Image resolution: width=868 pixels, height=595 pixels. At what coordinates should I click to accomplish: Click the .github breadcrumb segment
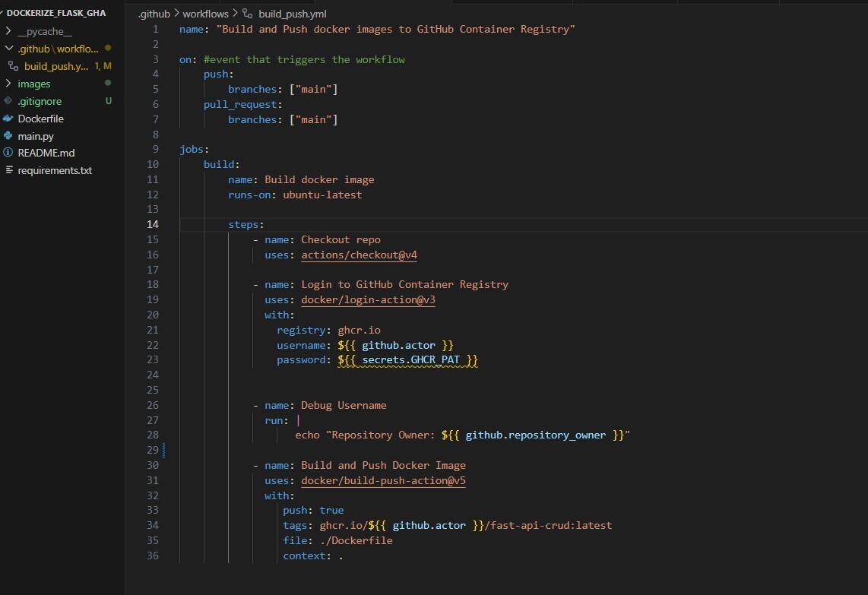[154, 14]
